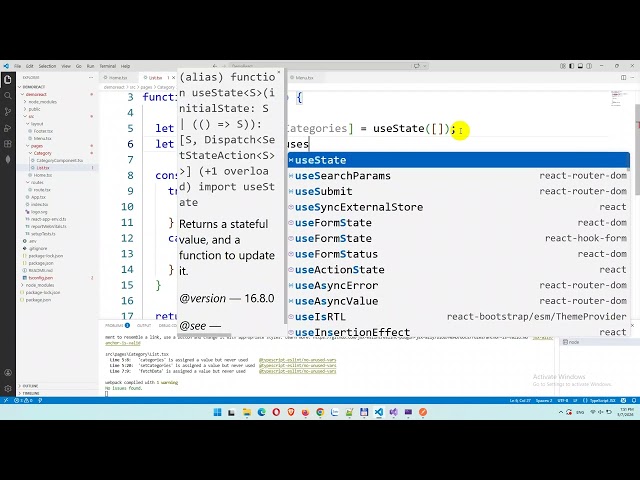
Task: Collapse the src folder in Explorer
Action: tap(31, 116)
